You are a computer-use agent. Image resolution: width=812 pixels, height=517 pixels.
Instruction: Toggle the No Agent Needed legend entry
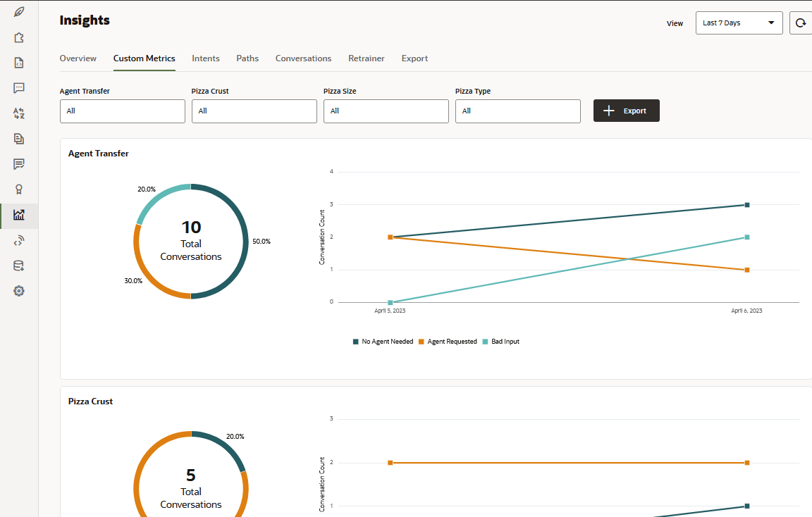383,341
